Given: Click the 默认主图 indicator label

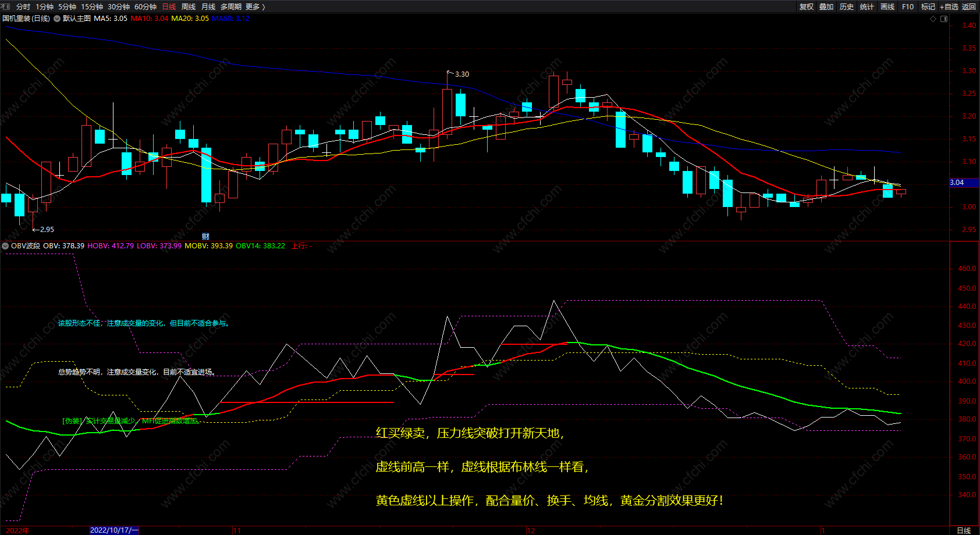Looking at the screenshot, I should (77, 19).
